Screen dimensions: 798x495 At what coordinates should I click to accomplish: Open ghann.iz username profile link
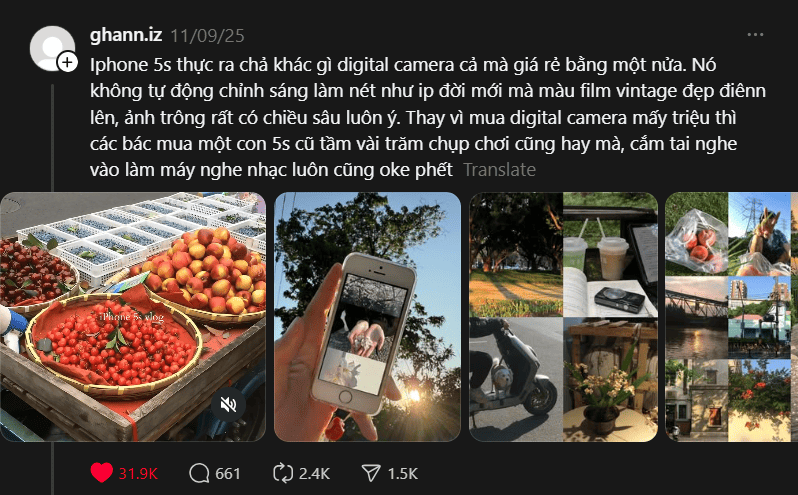[126, 35]
